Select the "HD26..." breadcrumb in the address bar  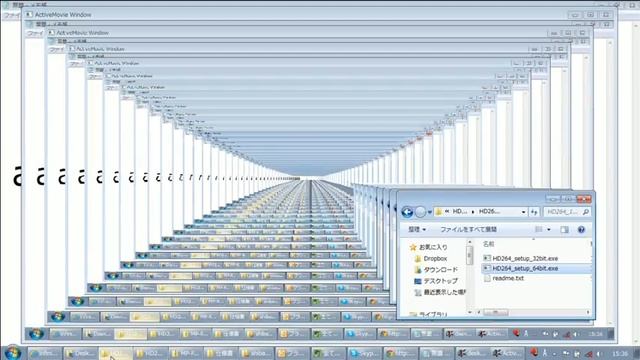click(x=489, y=211)
